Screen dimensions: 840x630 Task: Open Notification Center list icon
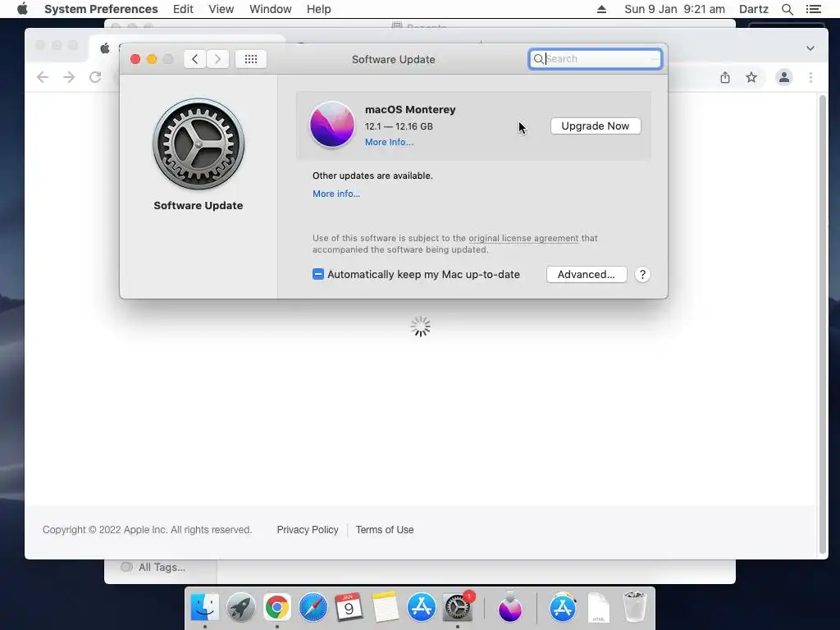coord(814,9)
